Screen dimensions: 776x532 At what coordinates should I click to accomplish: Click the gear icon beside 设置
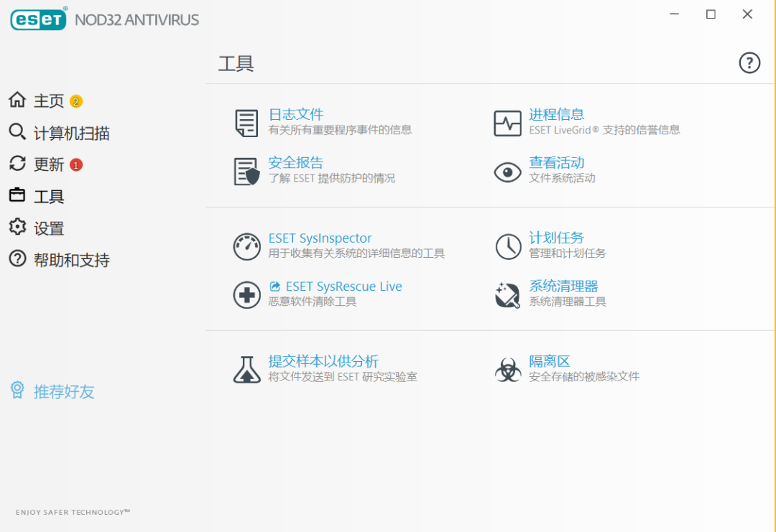(x=17, y=226)
